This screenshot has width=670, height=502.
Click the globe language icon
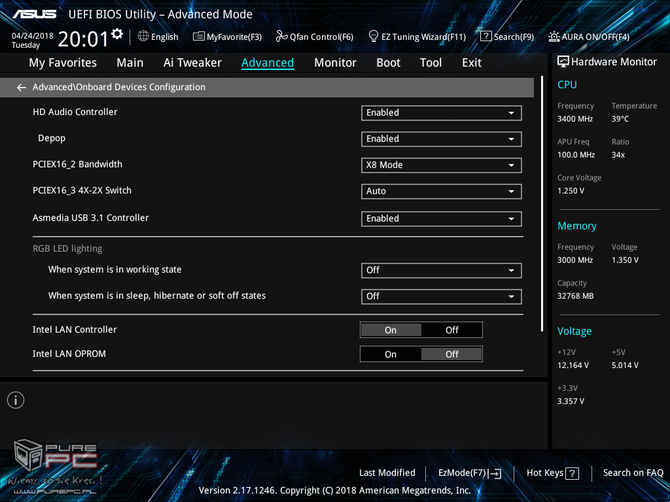pos(143,36)
